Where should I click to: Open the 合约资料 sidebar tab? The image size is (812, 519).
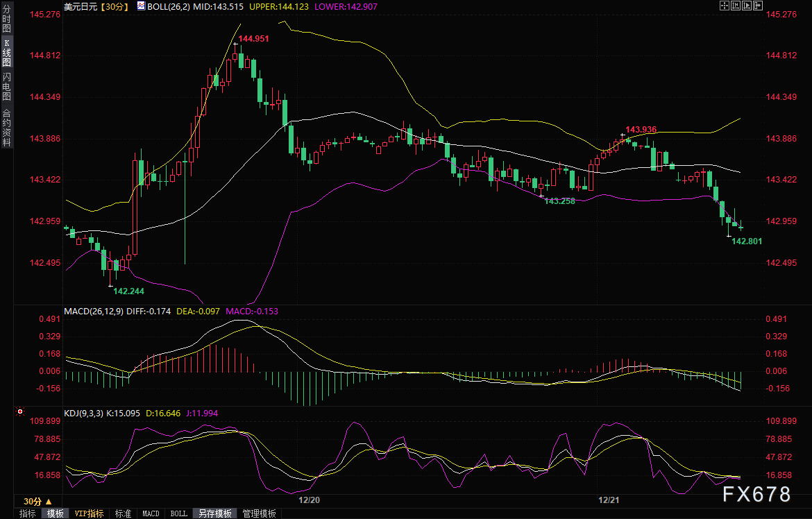pos(7,128)
